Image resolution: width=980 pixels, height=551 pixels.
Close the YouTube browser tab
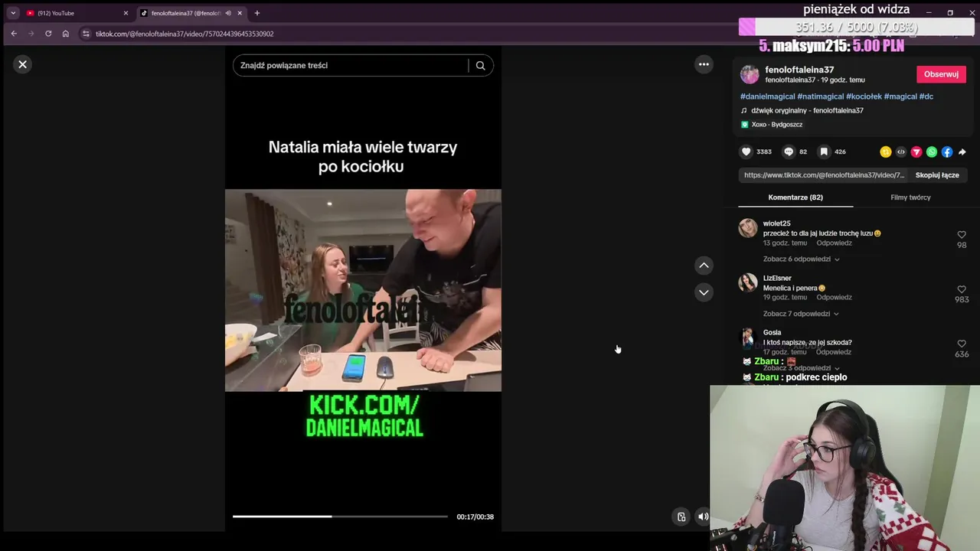126,13
